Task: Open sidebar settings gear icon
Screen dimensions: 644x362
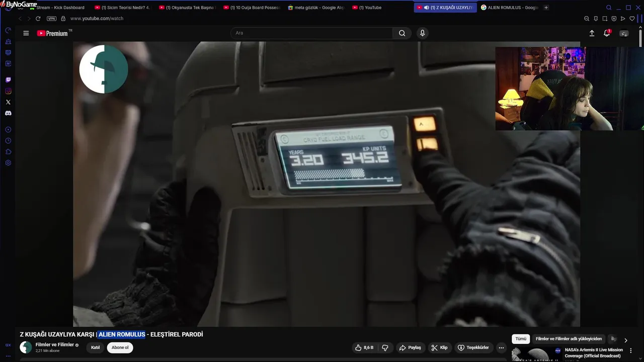Action: (8, 163)
